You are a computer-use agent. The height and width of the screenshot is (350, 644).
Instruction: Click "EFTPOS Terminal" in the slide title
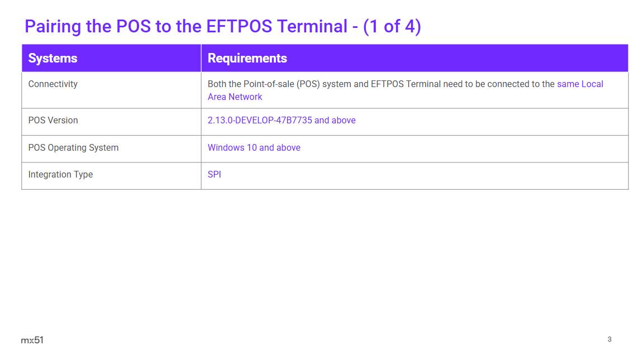coord(276,26)
